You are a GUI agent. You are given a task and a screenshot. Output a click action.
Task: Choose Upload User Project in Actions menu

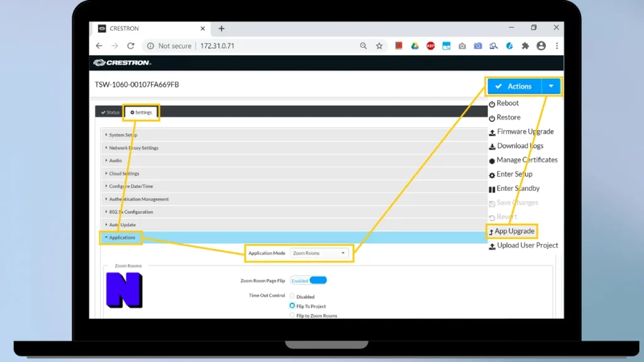[x=523, y=246]
